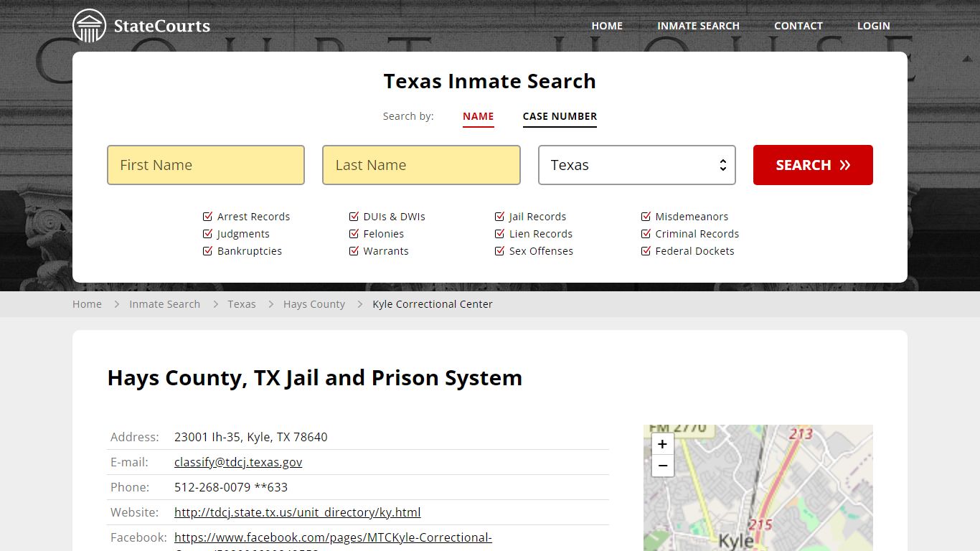Toggle the Judgments checkbox

point(208,234)
